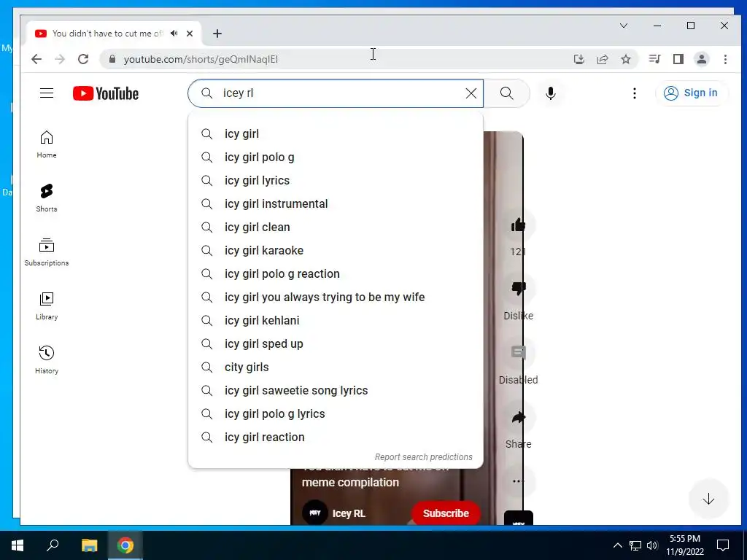Start voice search with microphone
This screenshot has width=747, height=560.
coord(551,93)
